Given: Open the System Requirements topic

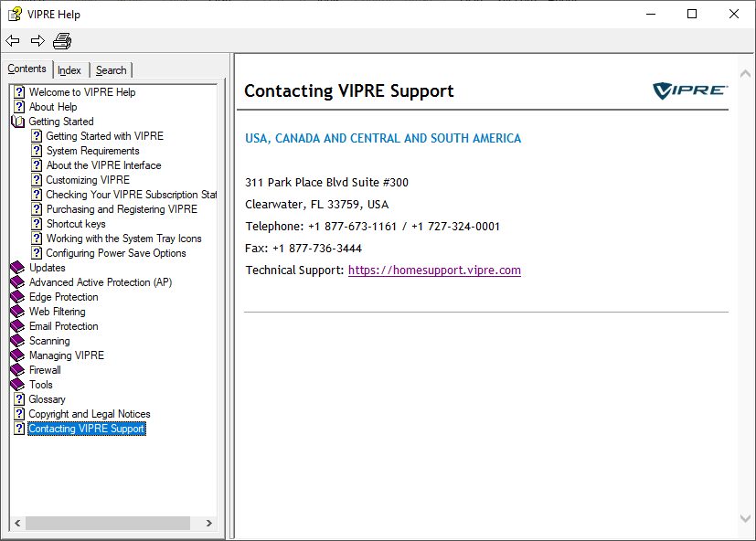Looking at the screenshot, I should [92, 151].
